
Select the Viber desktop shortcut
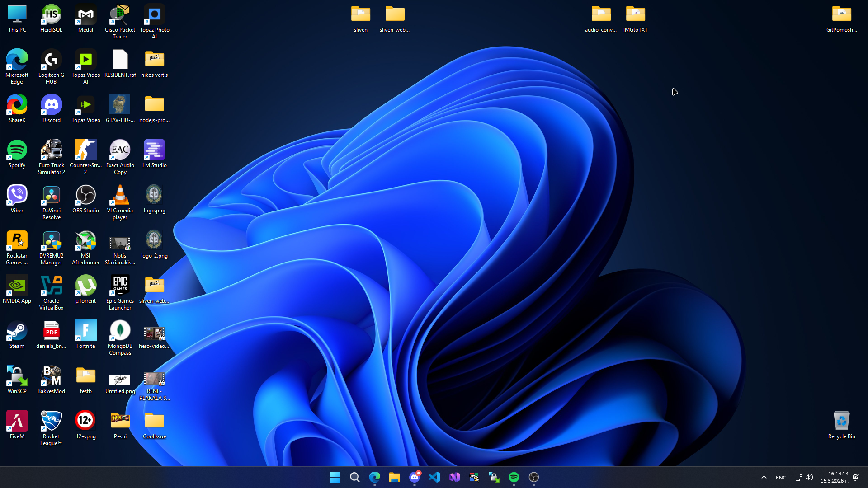17,200
